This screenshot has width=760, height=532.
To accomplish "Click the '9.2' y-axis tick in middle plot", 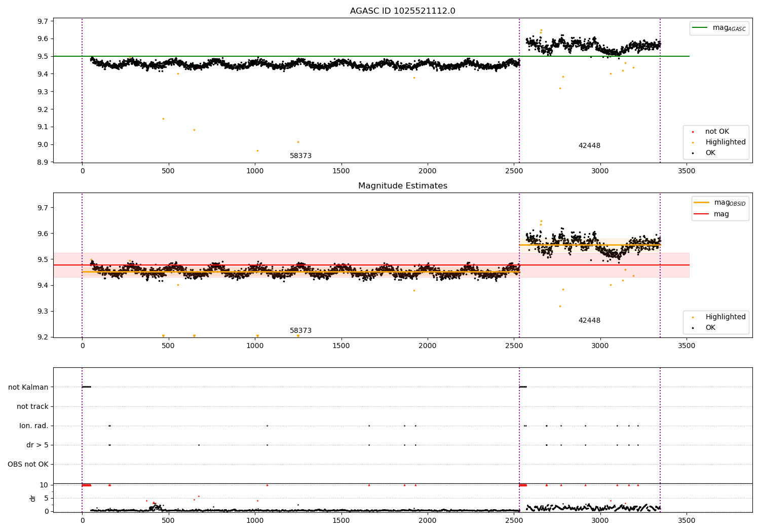I will point(43,337).
